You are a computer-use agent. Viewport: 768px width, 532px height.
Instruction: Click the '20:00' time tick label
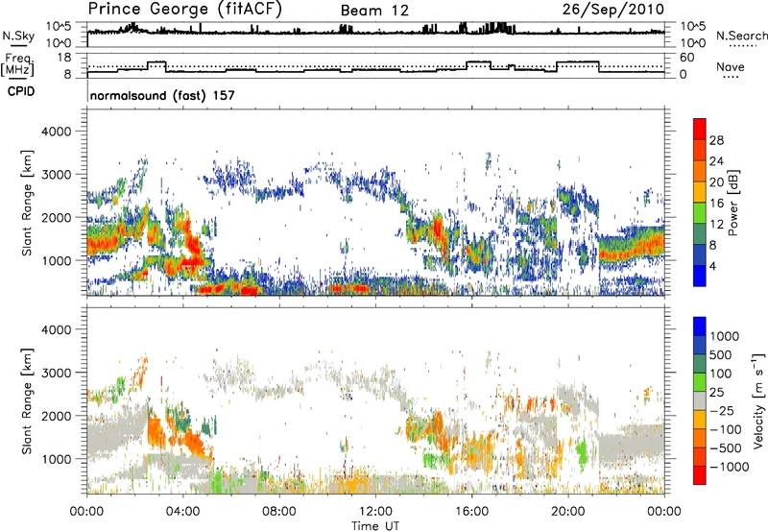coord(567,512)
